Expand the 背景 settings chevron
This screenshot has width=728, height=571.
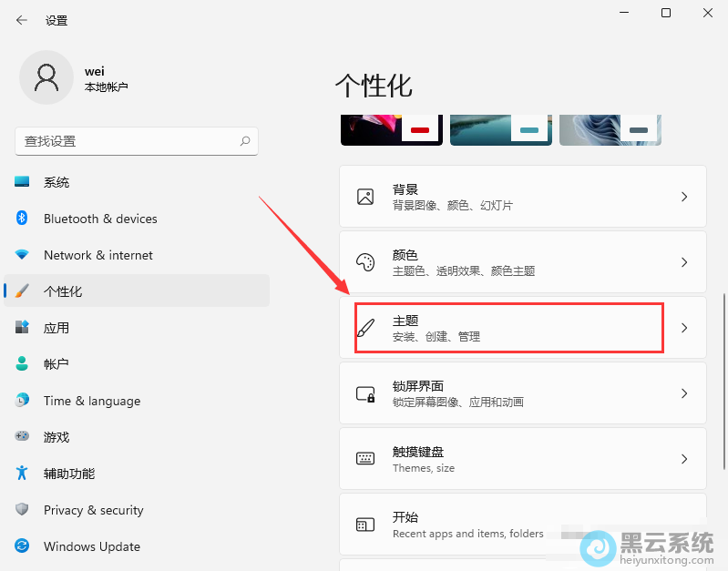(x=684, y=197)
